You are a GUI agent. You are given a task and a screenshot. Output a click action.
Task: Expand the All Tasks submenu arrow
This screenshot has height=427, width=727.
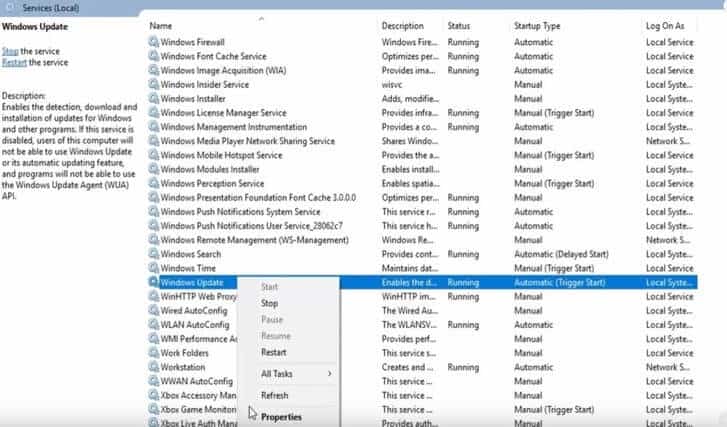pos(330,374)
